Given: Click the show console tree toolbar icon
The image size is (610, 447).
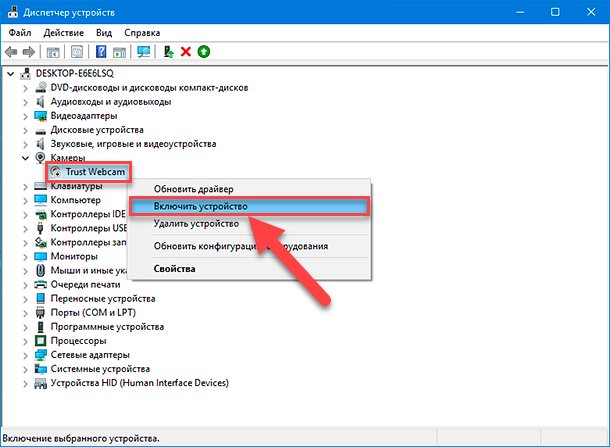Looking at the screenshot, I should (53, 52).
